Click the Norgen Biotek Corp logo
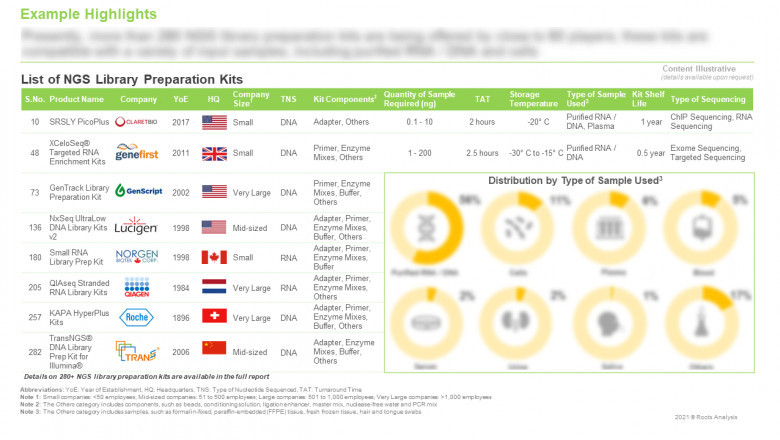Viewport: 780px width, 440px height. [x=137, y=258]
